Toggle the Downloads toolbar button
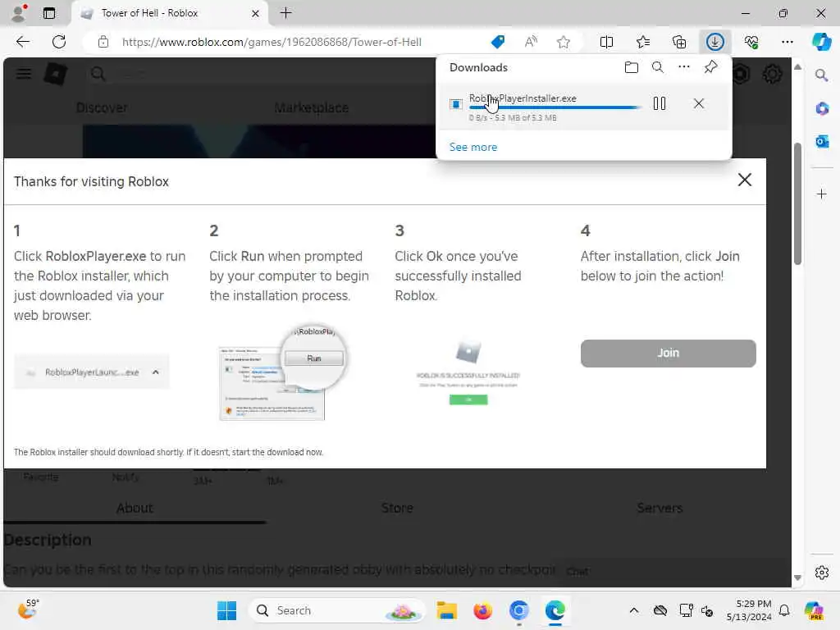This screenshot has height=630, width=840. [x=714, y=42]
